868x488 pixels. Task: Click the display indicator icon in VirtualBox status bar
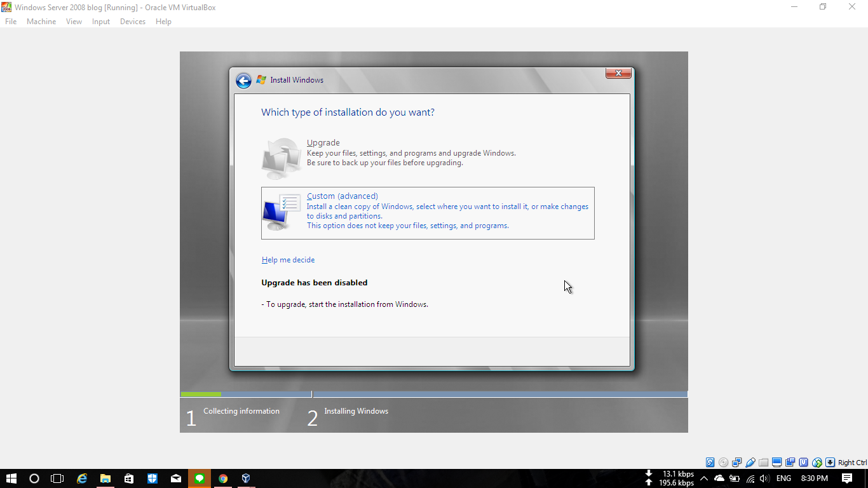[777, 463]
